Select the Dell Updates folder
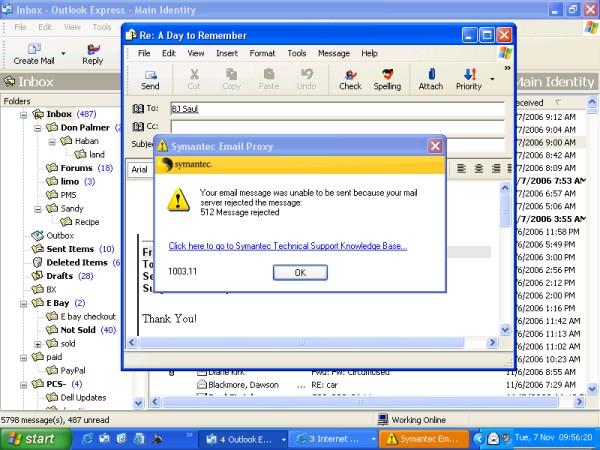 click(83, 398)
